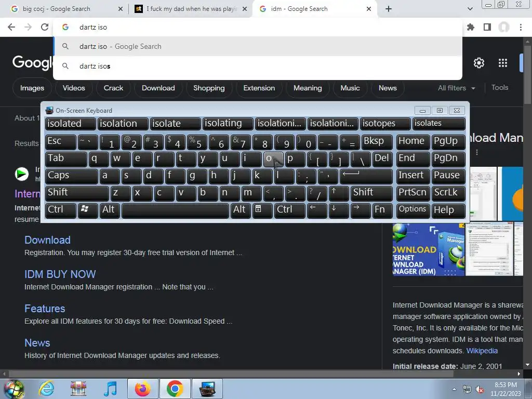Click the 'isolated' word prediction

pos(70,124)
